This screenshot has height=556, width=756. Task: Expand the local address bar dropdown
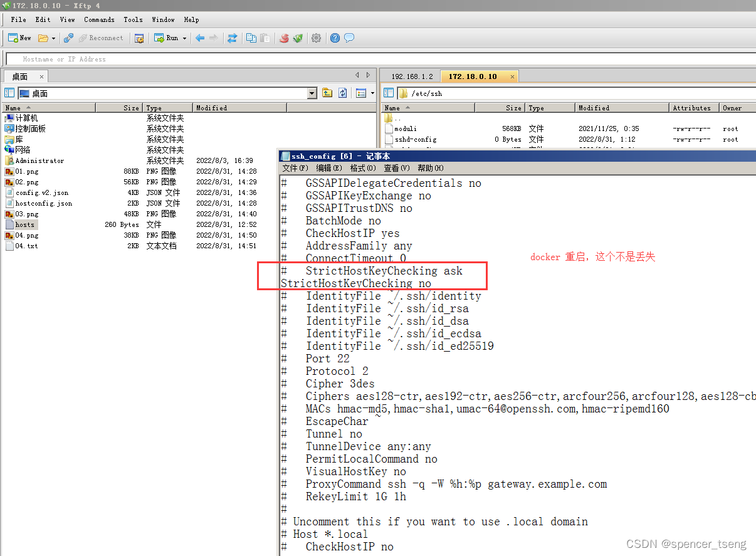point(312,93)
